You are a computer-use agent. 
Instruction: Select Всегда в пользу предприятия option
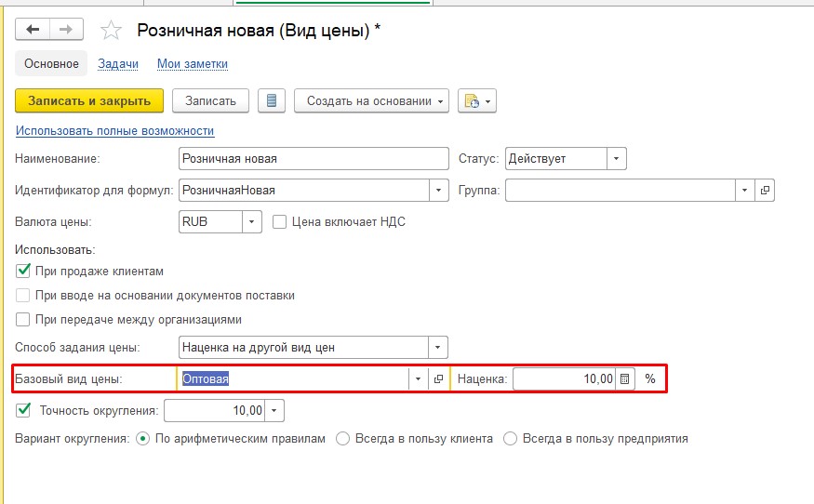coord(511,439)
